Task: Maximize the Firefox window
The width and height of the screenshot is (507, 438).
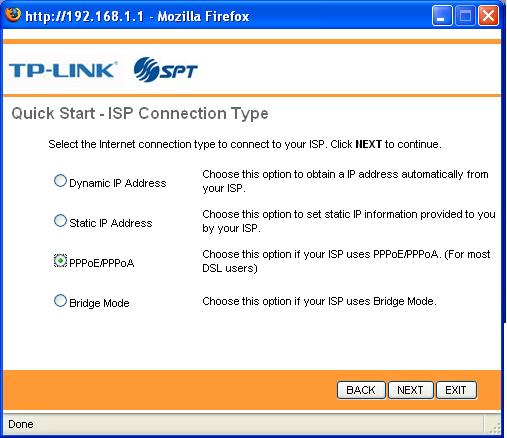Action: tap(465, 16)
